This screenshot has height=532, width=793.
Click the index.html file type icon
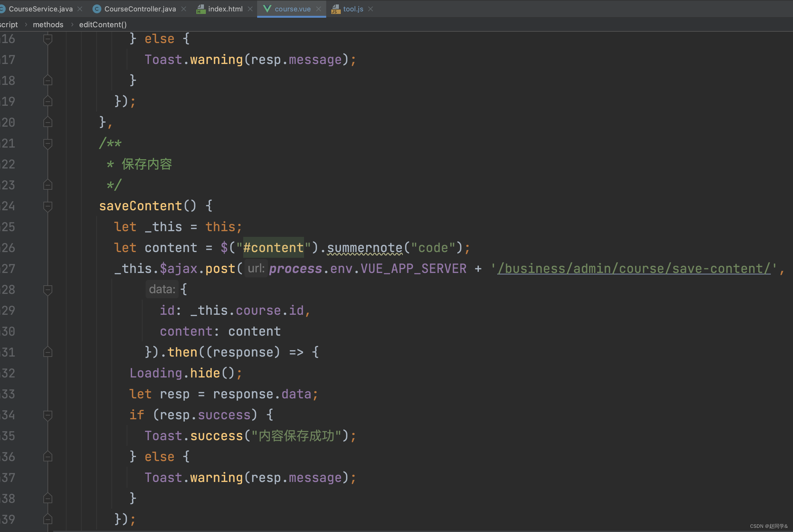coord(200,9)
